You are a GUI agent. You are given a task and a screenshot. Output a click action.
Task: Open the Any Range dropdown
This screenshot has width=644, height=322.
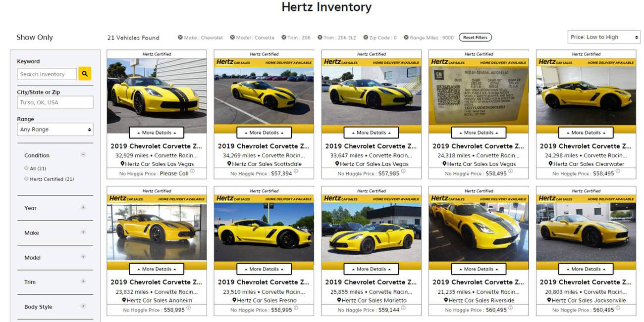point(55,130)
